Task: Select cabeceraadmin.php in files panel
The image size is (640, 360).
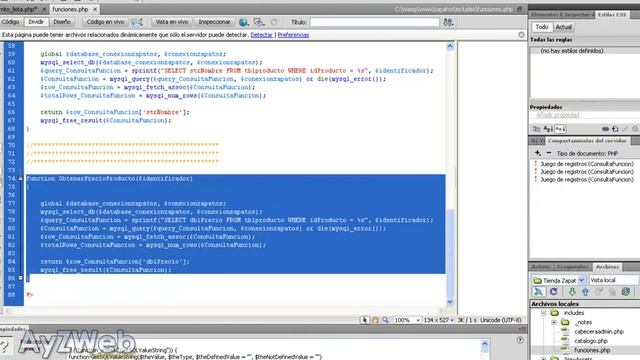Action: tap(598, 332)
